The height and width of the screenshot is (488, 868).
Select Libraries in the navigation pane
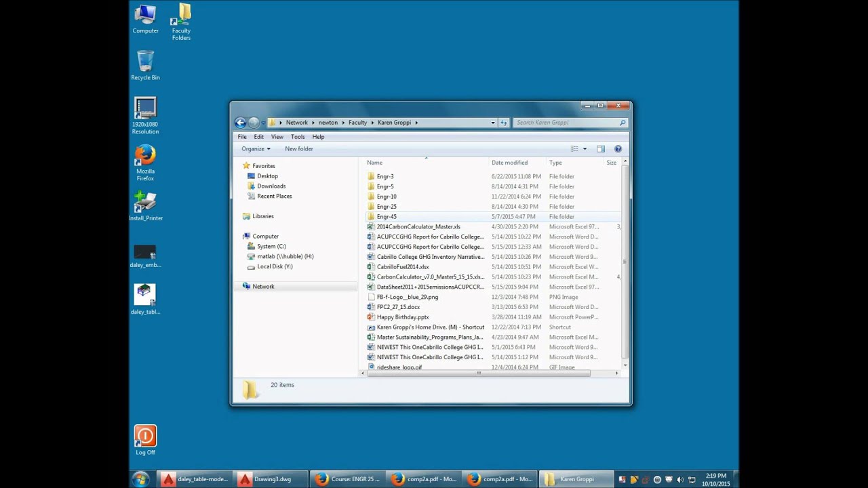[263, 216]
